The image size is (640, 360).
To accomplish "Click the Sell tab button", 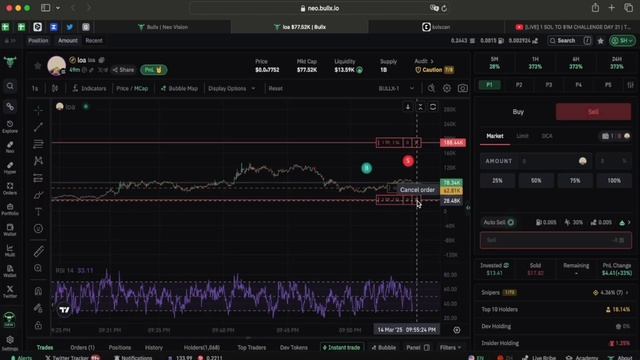I will pyautogui.click(x=593, y=112).
